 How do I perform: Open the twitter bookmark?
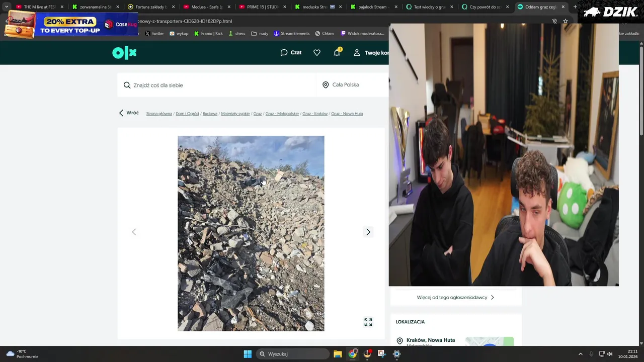[x=154, y=34]
